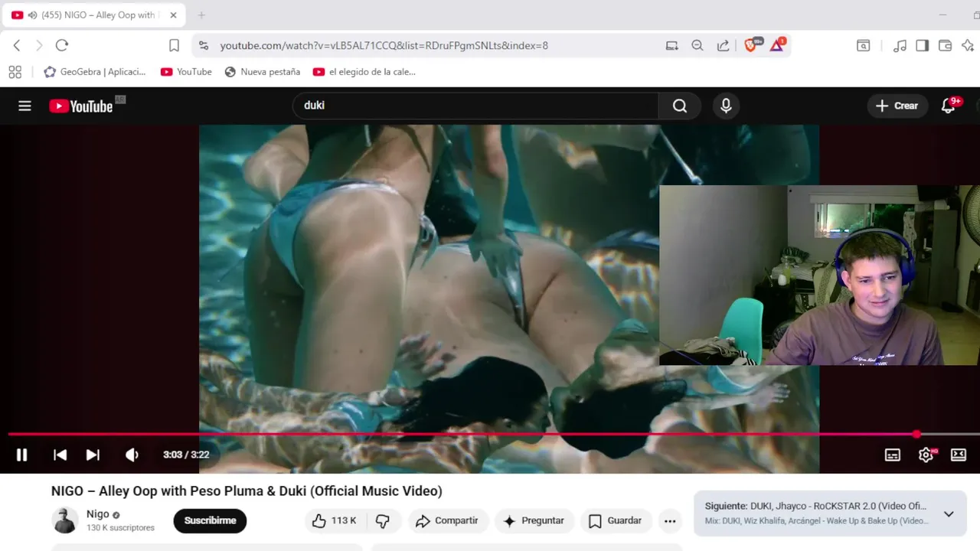The height and width of the screenshot is (551, 980).
Task: Expand the Siguiente playlist panel chevron
Action: coord(949,514)
